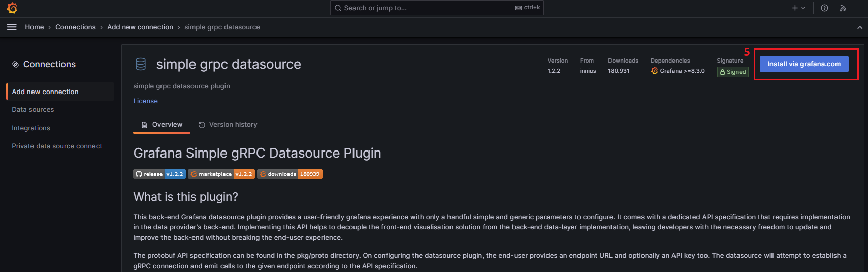Click the Grafana dependency logo icon
868x272 pixels.
click(x=654, y=71)
